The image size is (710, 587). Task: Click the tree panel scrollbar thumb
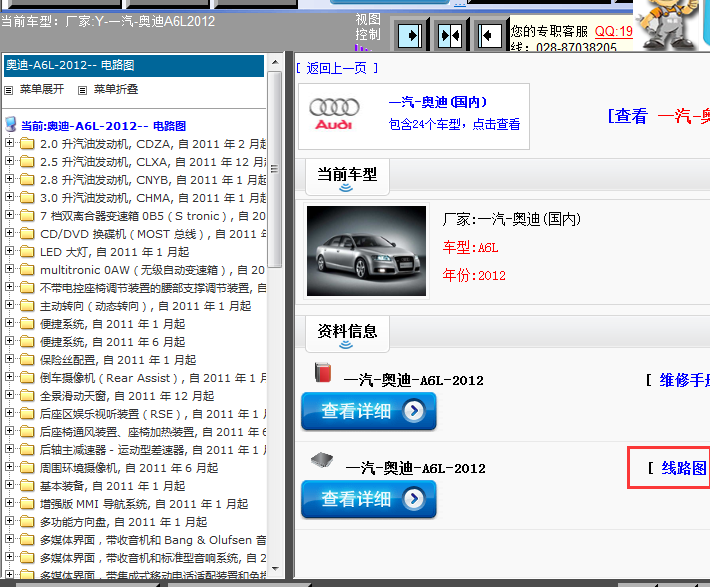[275, 170]
